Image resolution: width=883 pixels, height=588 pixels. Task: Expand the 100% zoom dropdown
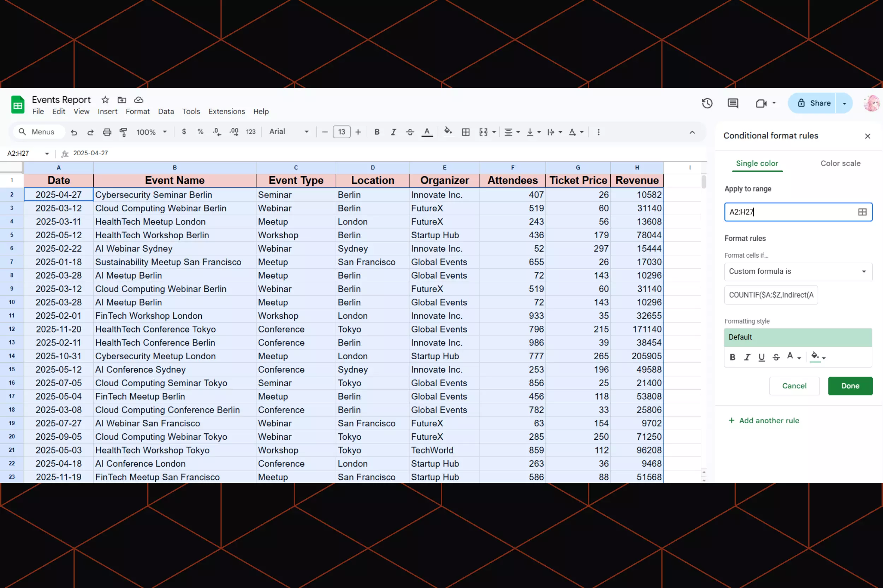(x=152, y=132)
